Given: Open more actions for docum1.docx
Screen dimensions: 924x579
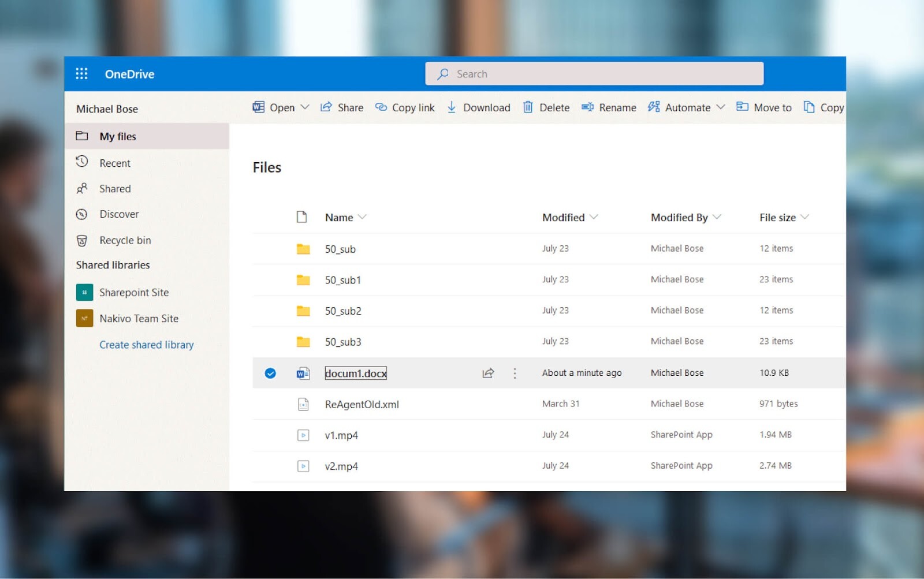Looking at the screenshot, I should (515, 373).
